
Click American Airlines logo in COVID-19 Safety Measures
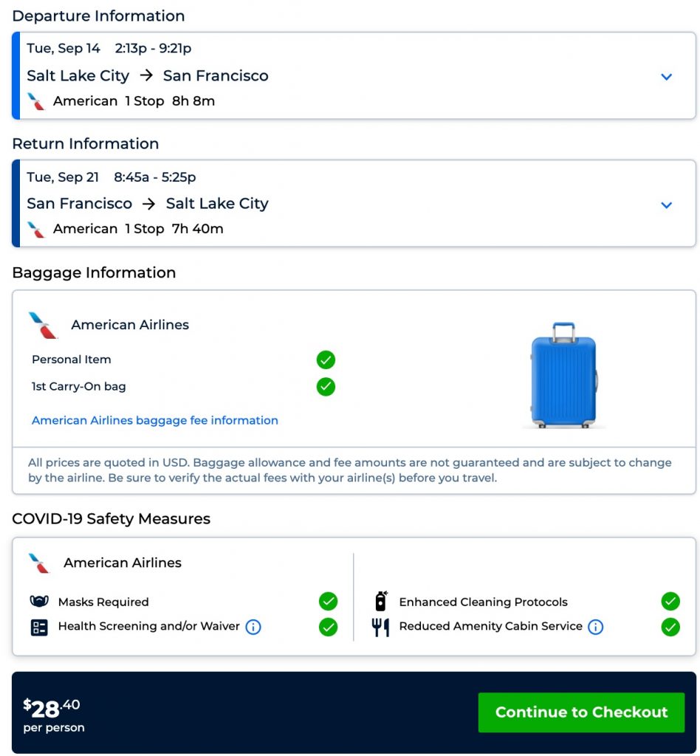pos(38,563)
